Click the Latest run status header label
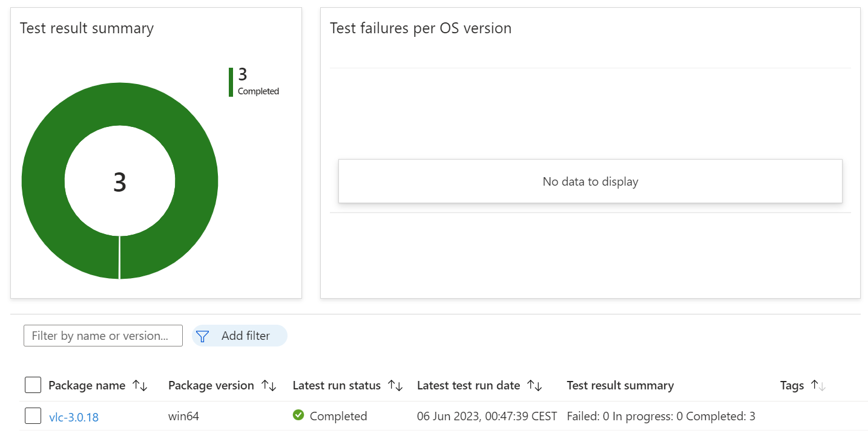This screenshot has width=868, height=439. click(337, 386)
